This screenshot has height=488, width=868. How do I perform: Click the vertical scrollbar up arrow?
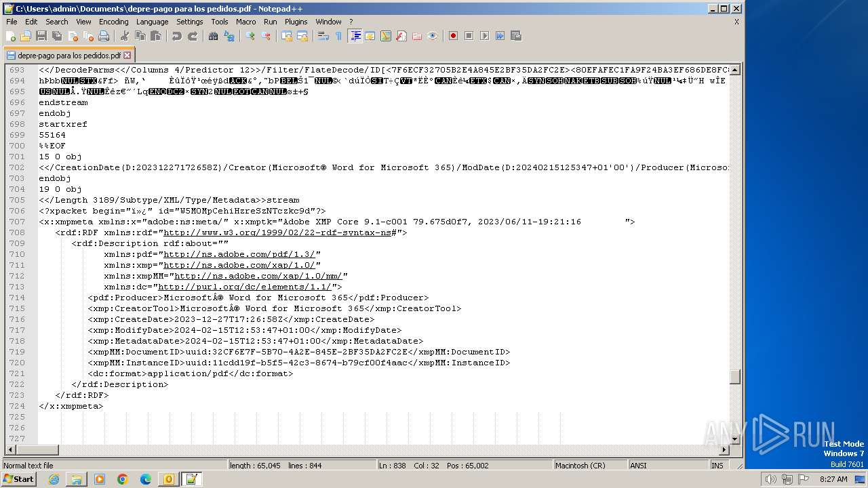point(735,70)
